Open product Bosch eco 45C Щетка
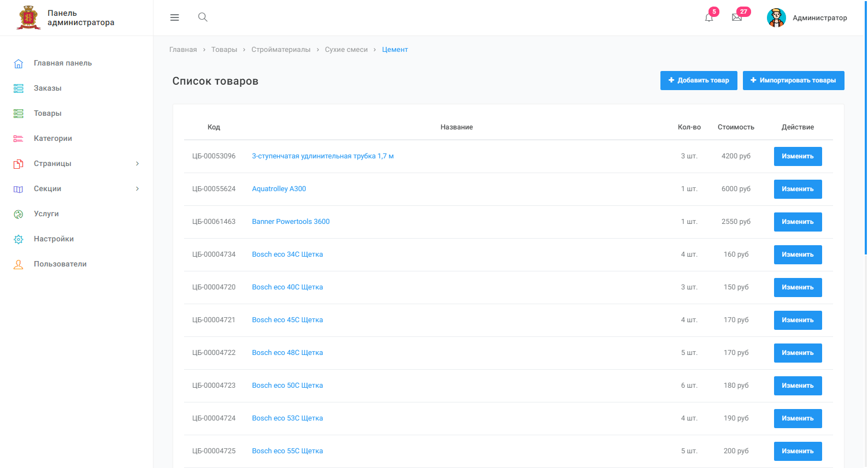The height and width of the screenshot is (468, 868). point(287,320)
